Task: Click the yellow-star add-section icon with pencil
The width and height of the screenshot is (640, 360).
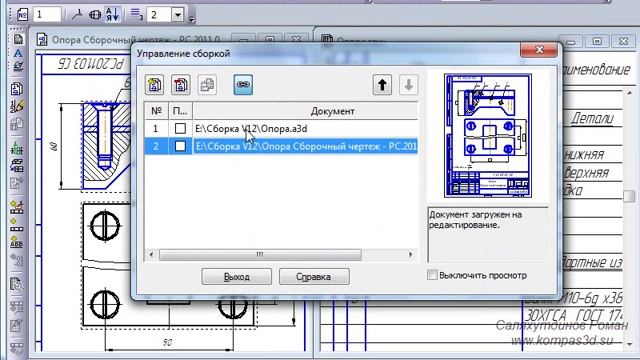Action: 17,207
